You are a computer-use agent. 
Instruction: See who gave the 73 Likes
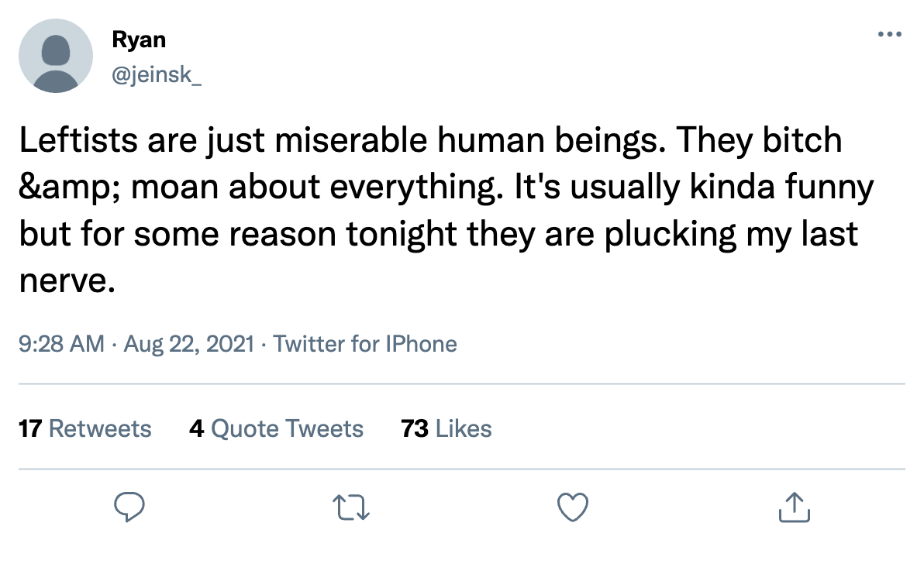446,428
